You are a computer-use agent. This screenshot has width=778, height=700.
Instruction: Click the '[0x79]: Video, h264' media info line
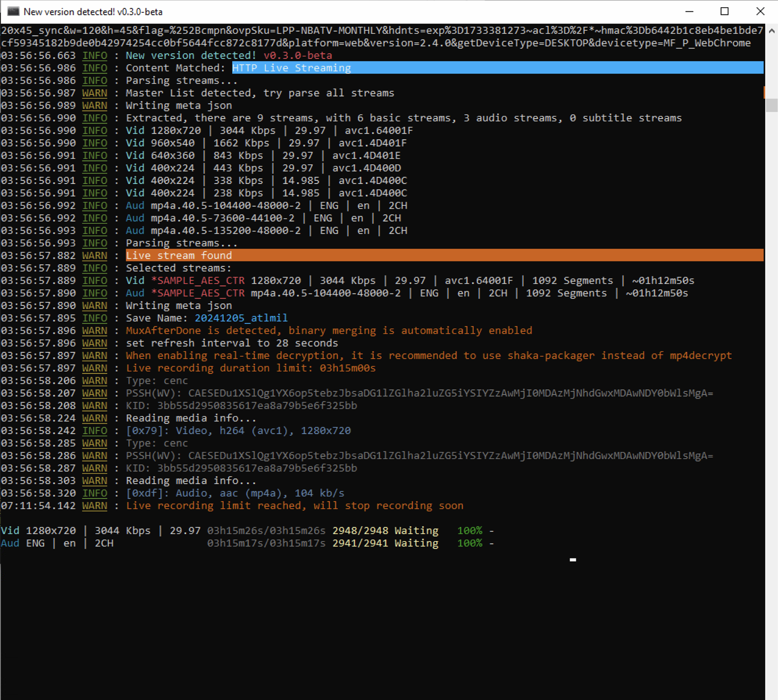(238, 430)
